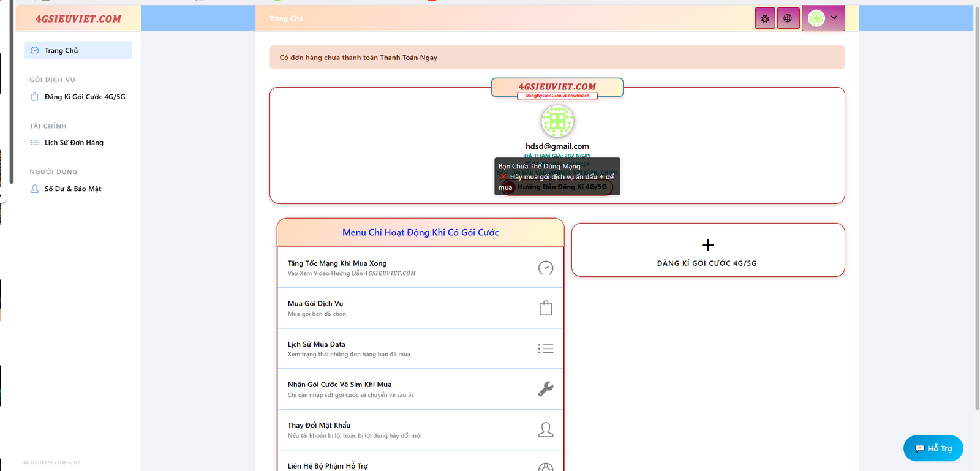Click the speedometer icon in menu list
Screen dimensions: 980x471
click(x=546, y=268)
